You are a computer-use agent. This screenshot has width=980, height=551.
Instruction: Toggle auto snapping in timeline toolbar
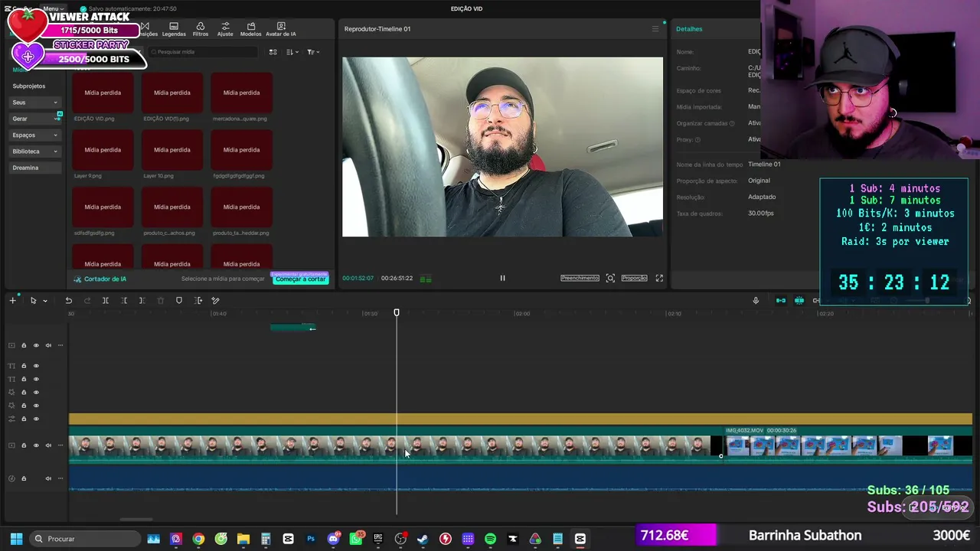(x=799, y=301)
